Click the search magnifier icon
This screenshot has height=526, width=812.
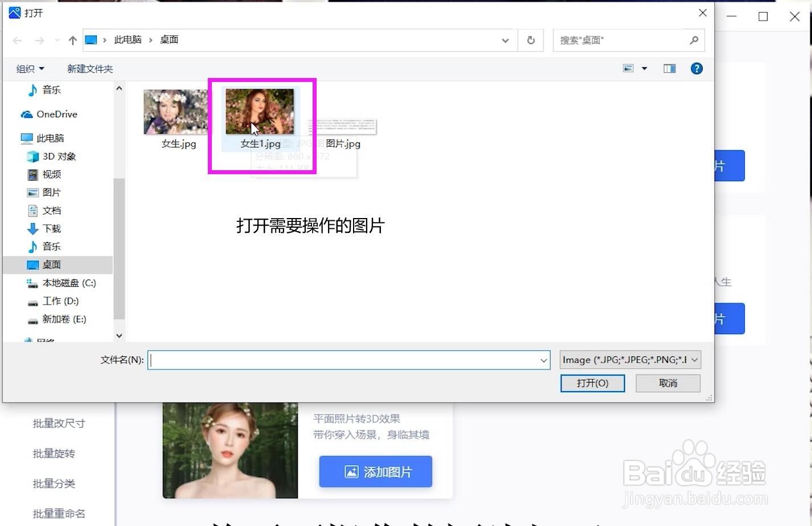tap(694, 40)
